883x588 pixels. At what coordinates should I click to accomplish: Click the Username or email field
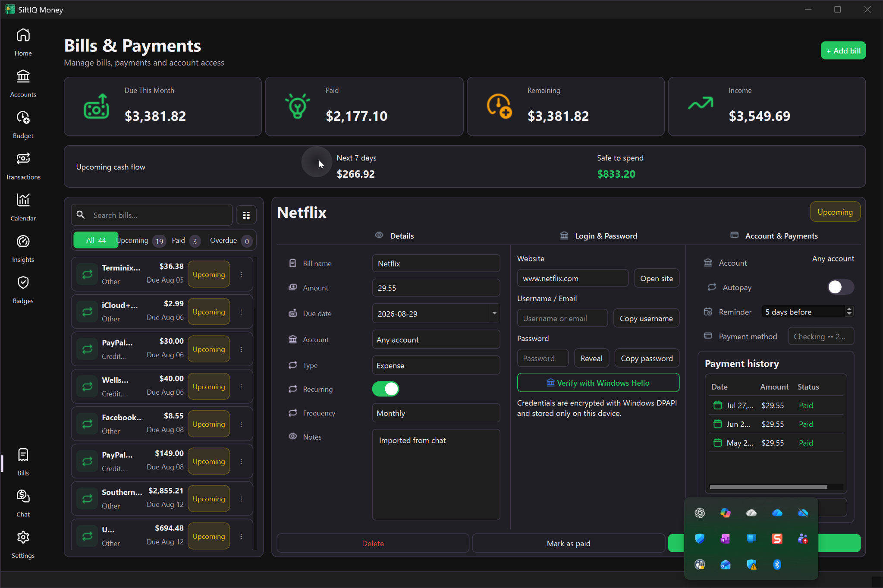coord(562,318)
